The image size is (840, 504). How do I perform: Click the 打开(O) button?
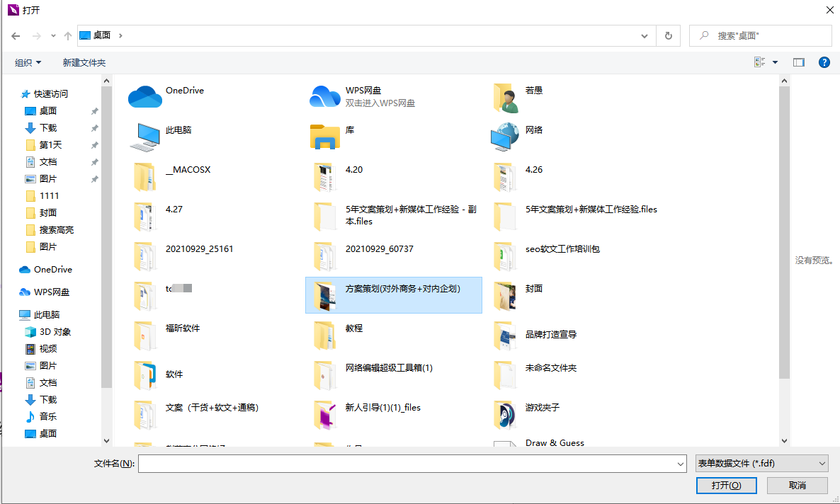pos(726,485)
